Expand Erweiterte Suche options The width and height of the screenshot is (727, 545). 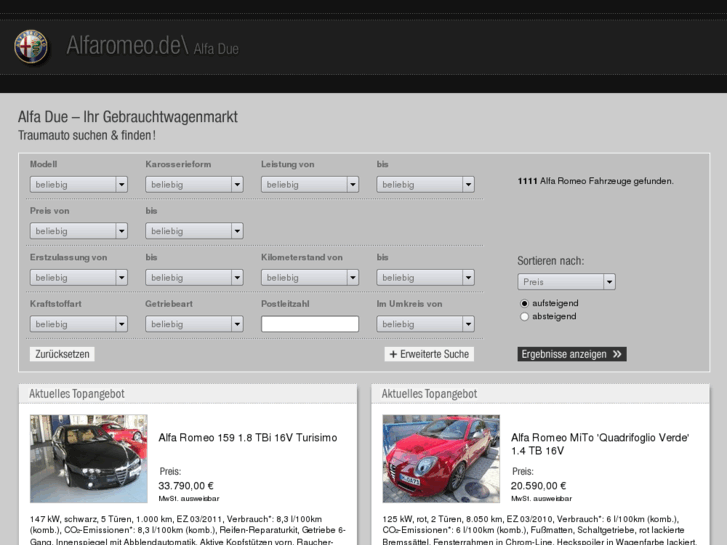coord(429,354)
